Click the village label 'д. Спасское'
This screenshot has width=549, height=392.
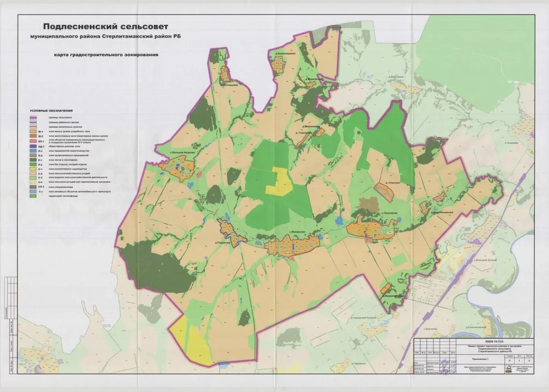click(x=393, y=183)
